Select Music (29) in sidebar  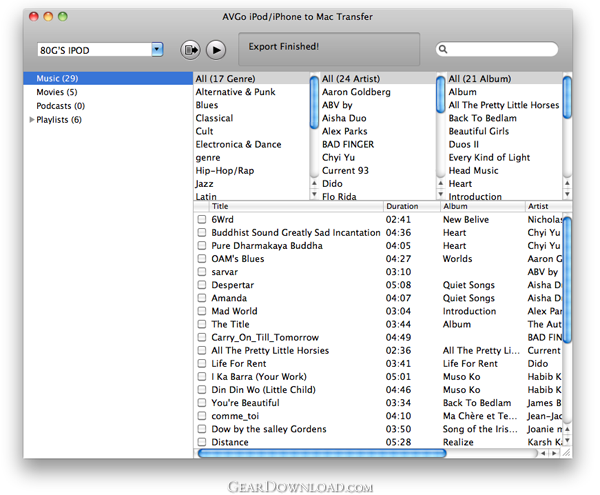pyautogui.click(x=108, y=78)
